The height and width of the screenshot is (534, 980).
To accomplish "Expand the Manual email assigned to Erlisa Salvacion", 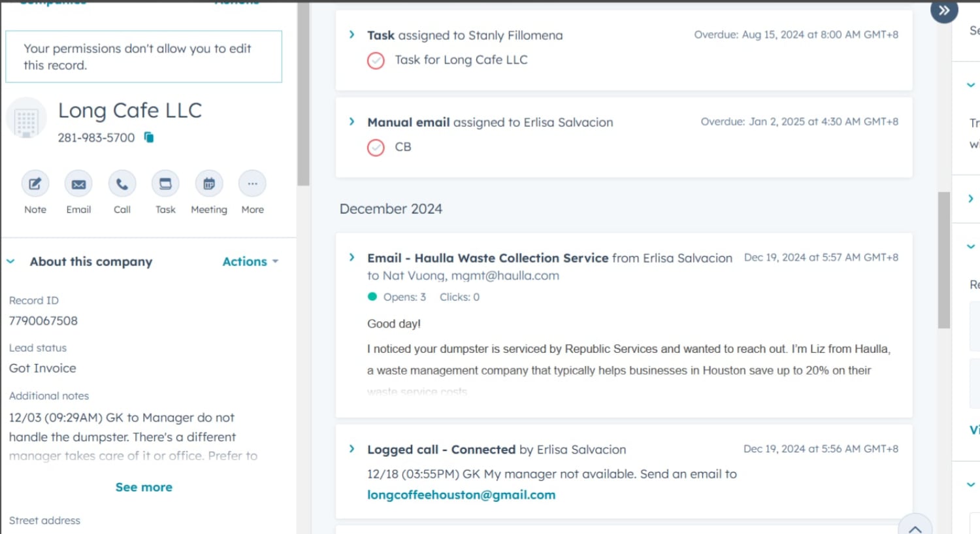I will coord(351,122).
